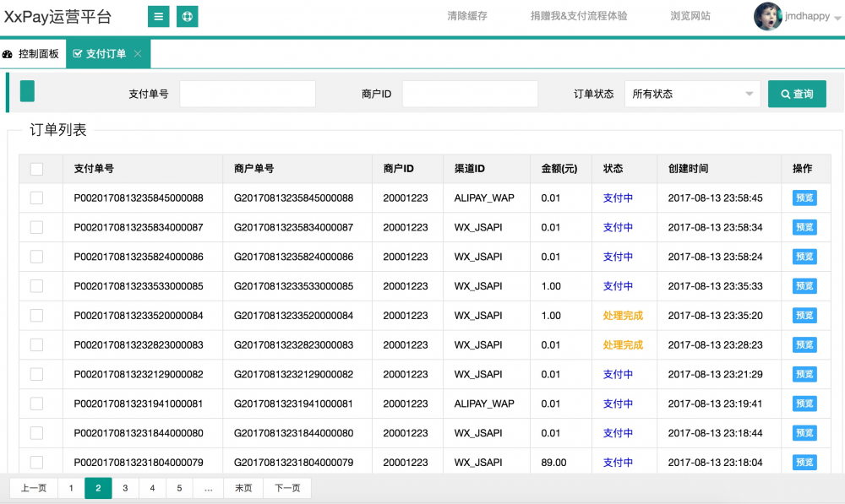Go to page 4 in the pagination bar
This screenshot has width=845, height=504.
tap(152, 488)
